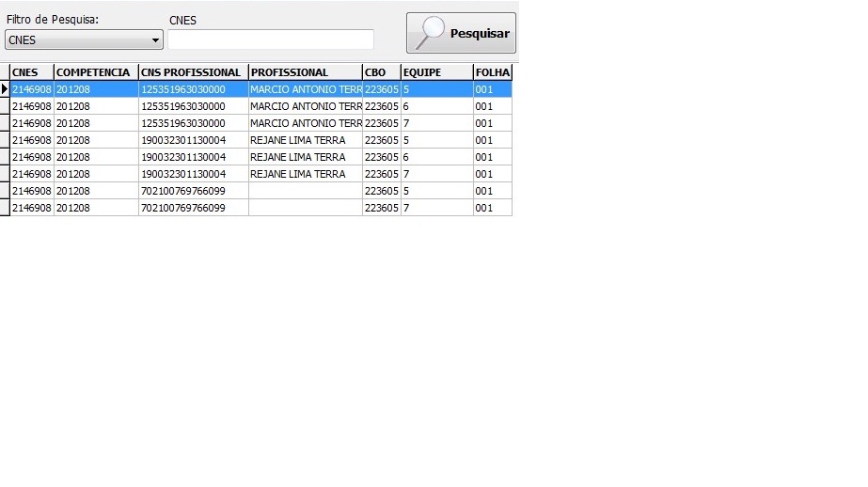Viewport: 868px width, 487px height.
Task: Click the CNS PROFISSIONAL column header
Action: tap(193, 72)
